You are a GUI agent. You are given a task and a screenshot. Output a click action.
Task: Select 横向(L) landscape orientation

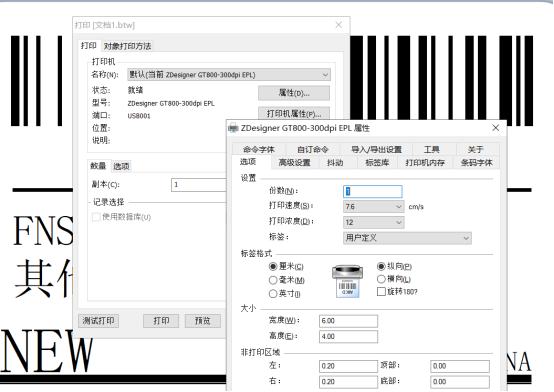(x=381, y=279)
